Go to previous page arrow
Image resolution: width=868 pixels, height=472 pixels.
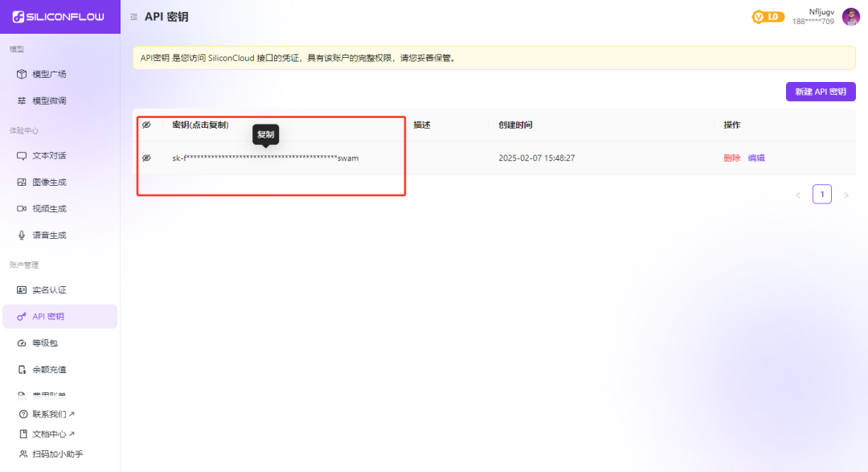pyautogui.click(x=798, y=195)
